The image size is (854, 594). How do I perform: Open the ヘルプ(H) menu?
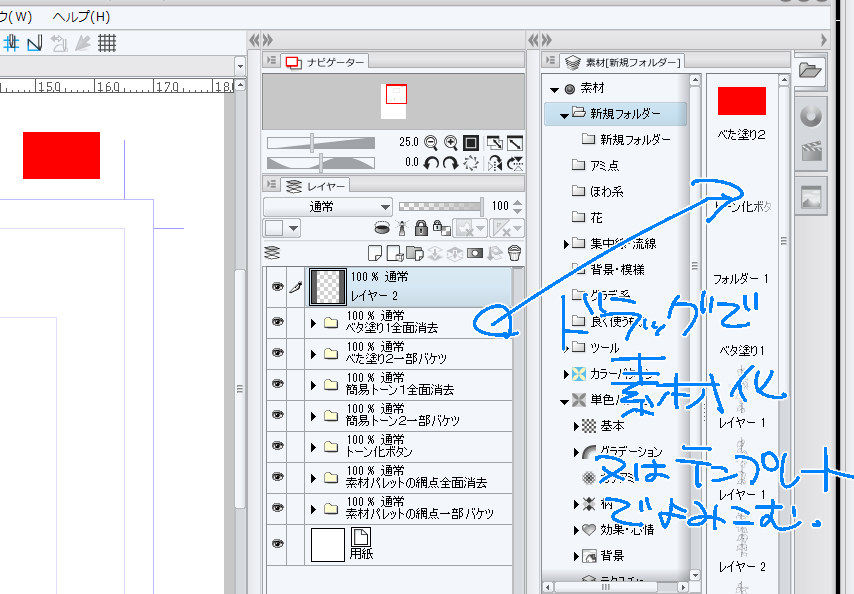tap(81, 17)
